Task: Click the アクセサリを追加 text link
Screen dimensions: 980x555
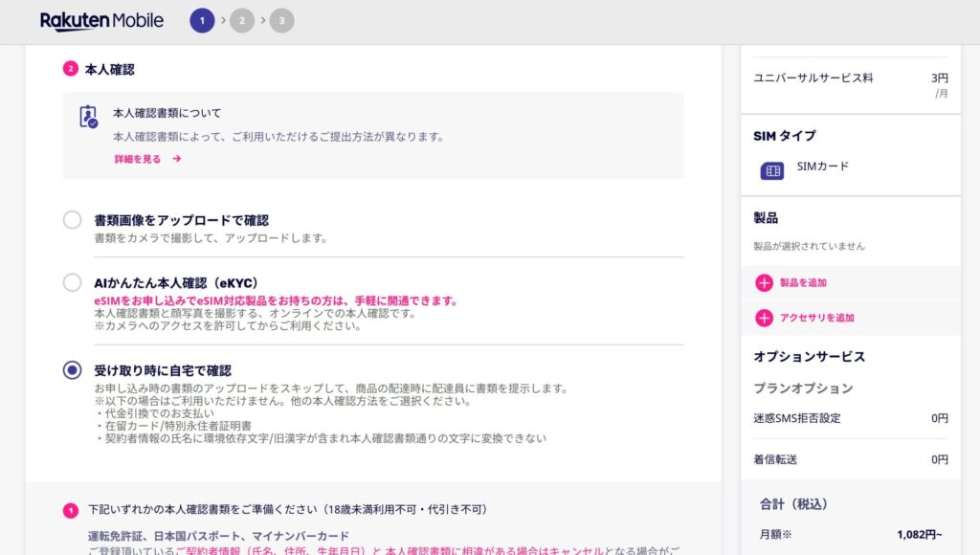Action: coord(816,318)
